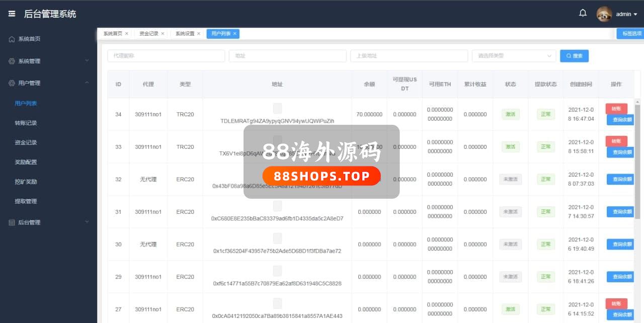Image resolution: width=644 pixels, height=323 pixels.
Task: Click the address icon in row ID 30
Action: pyautogui.click(x=277, y=238)
